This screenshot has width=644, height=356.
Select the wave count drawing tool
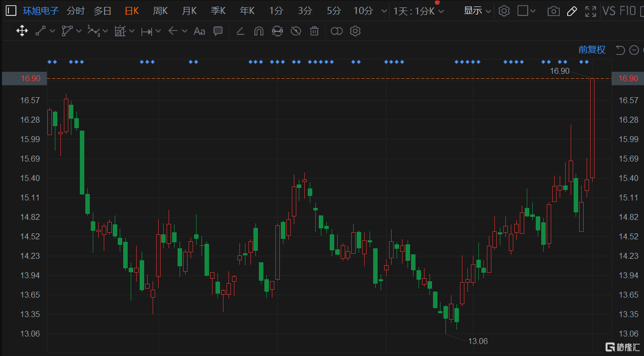[x=94, y=31]
